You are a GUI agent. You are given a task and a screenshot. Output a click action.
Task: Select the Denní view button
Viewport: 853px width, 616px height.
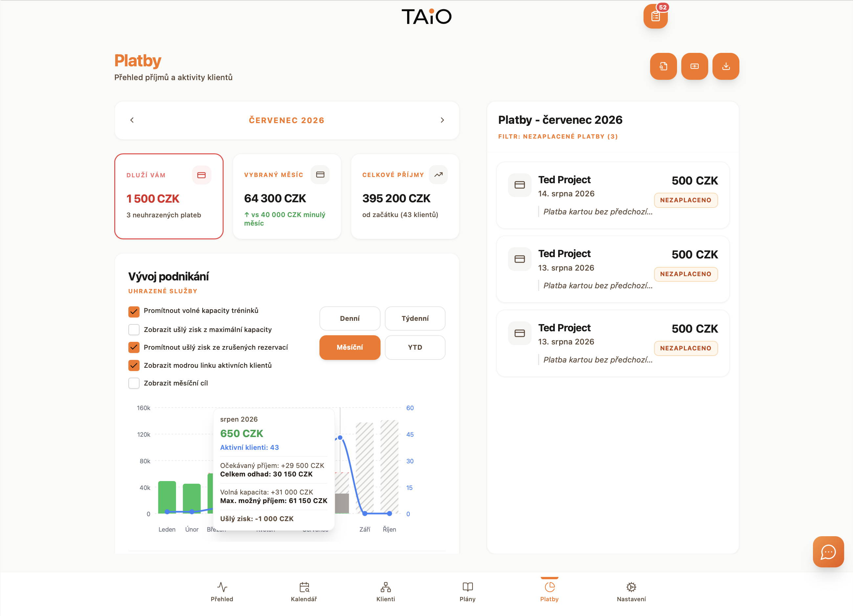click(x=350, y=318)
